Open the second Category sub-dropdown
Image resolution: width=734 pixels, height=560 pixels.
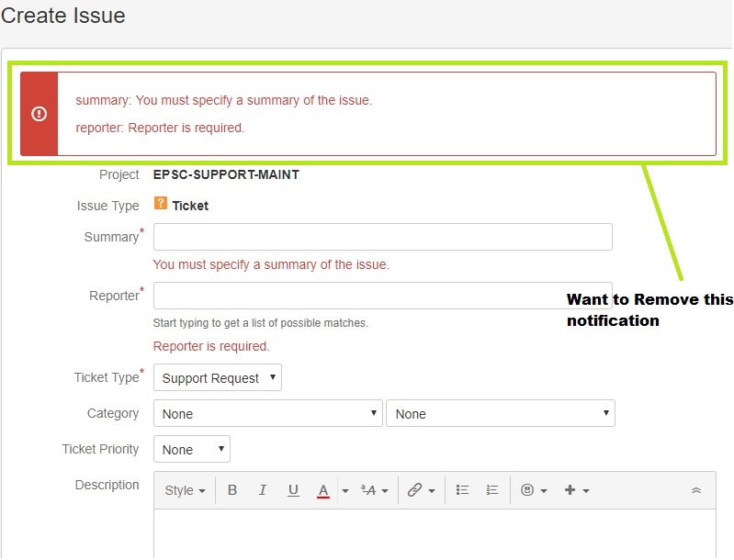point(501,413)
